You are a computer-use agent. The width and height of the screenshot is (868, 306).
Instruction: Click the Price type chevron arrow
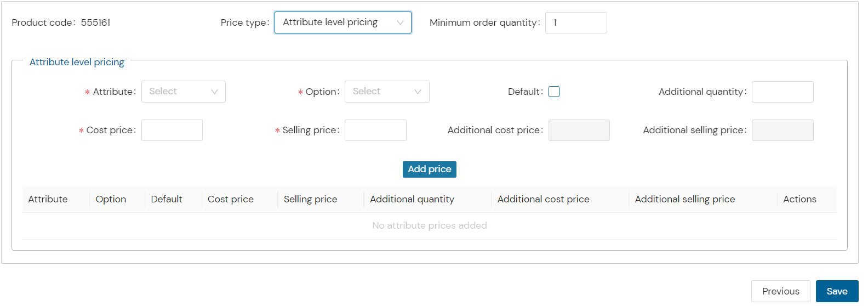pos(400,22)
